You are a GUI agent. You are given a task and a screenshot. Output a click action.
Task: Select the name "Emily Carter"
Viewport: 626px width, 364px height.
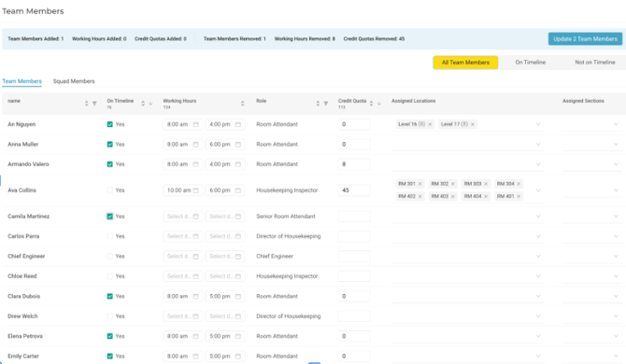[x=23, y=356]
